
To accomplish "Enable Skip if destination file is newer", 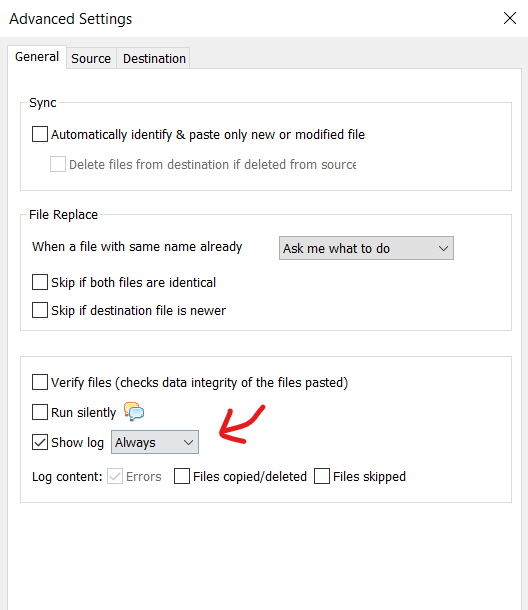I will click(x=40, y=310).
